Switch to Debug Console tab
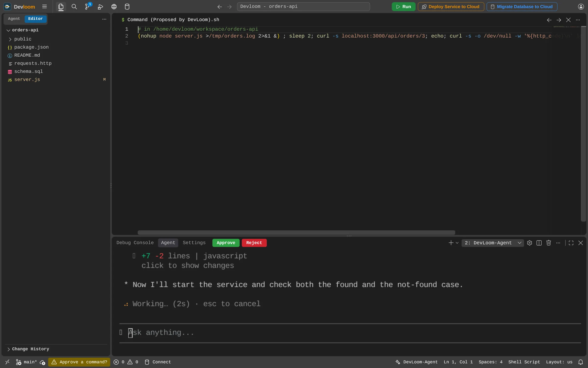This screenshot has height=368, width=588. [x=135, y=243]
